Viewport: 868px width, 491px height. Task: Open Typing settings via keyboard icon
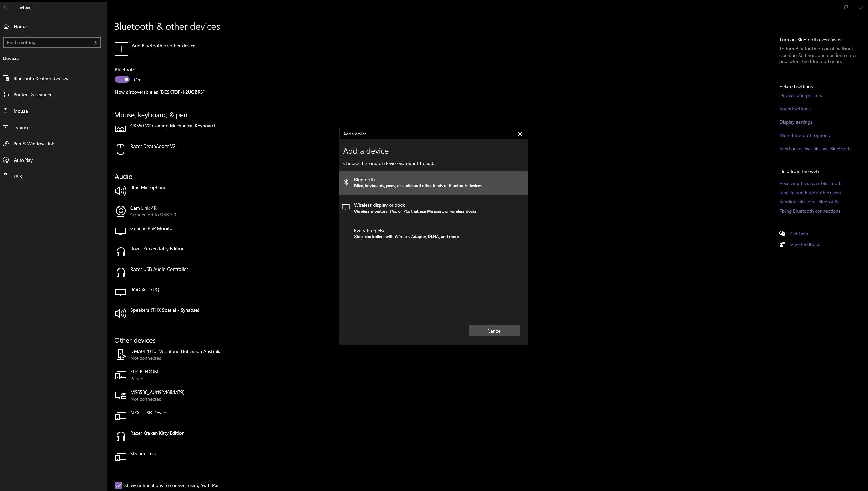(6, 127)
